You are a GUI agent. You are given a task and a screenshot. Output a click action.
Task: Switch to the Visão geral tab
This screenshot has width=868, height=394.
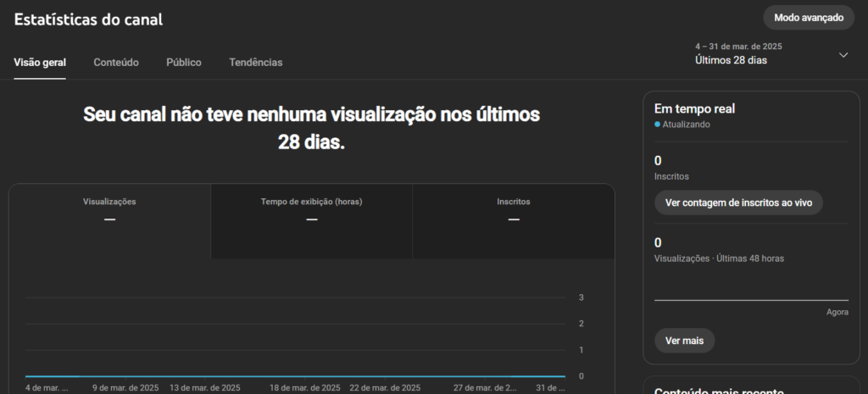40,63
